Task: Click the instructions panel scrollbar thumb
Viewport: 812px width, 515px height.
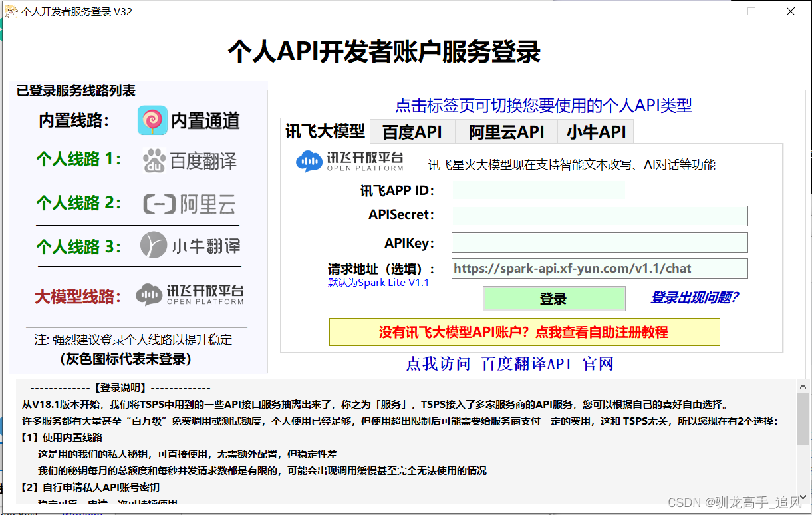Action: pos(803,419)
